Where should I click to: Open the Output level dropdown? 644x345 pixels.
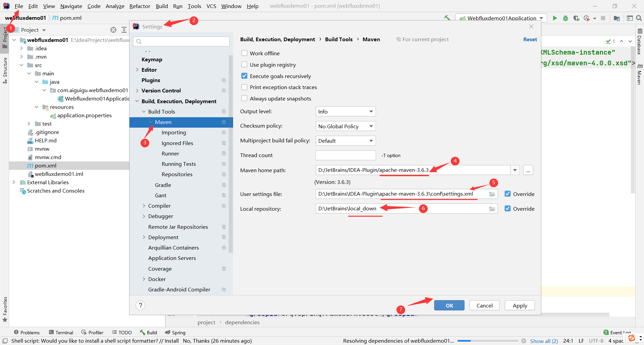tap(345, 112)
